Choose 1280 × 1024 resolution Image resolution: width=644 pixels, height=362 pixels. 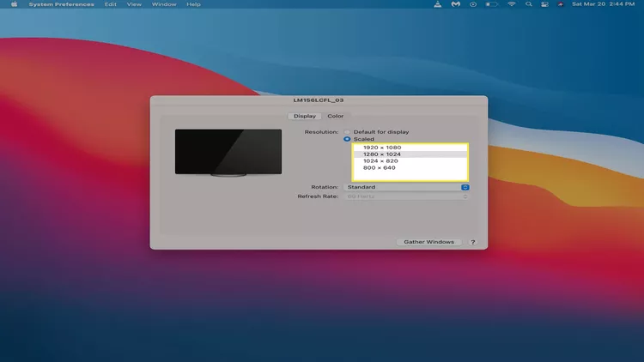point(410,154)
